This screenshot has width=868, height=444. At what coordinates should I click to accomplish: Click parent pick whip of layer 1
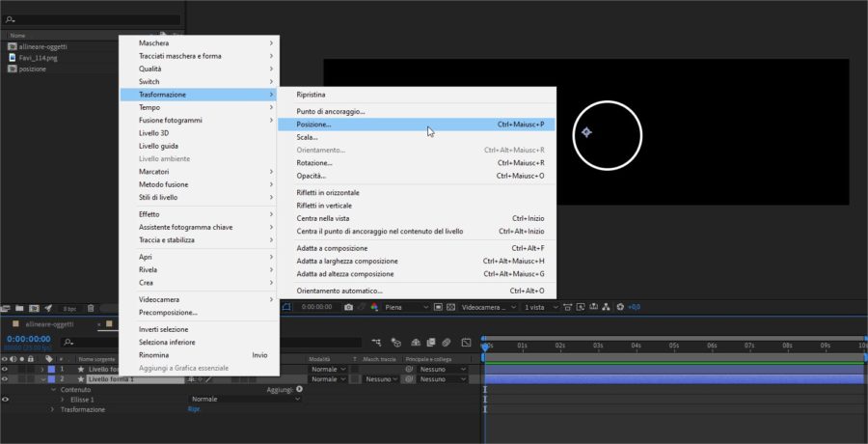click(409, 369)
